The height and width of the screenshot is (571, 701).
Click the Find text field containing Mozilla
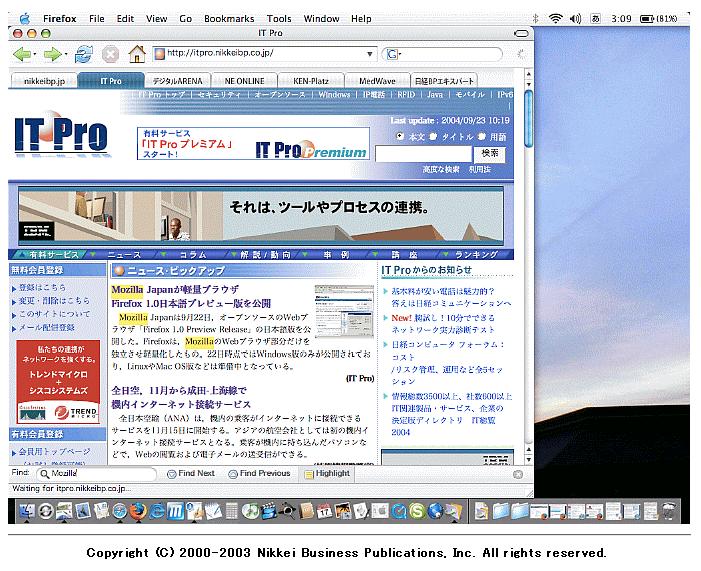[x=97, y=474]
